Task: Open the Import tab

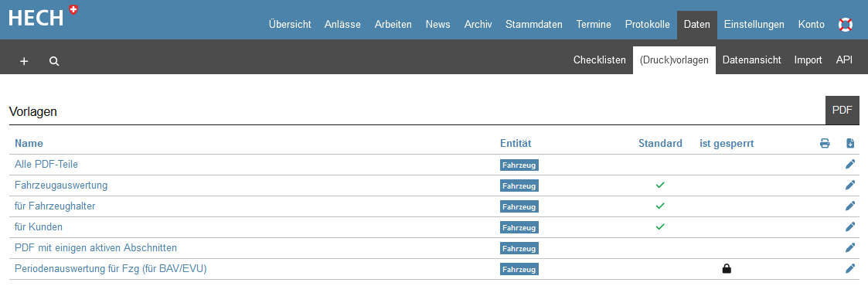Action: click(x=808, y=60)
